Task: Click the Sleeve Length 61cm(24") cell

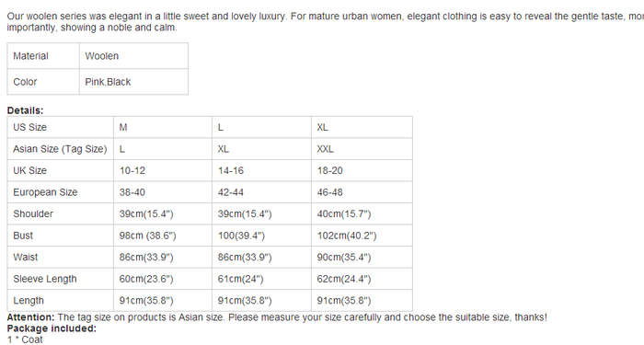Action: (x=261, y=279)
